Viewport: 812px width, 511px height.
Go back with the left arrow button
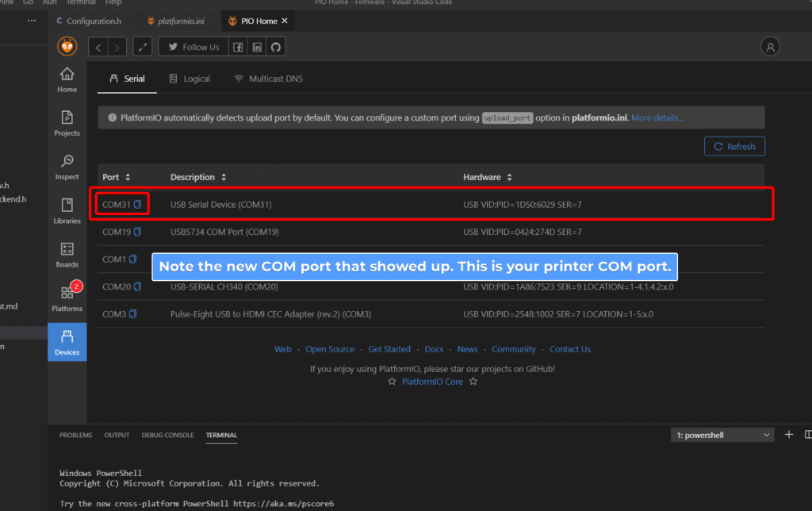98,47
